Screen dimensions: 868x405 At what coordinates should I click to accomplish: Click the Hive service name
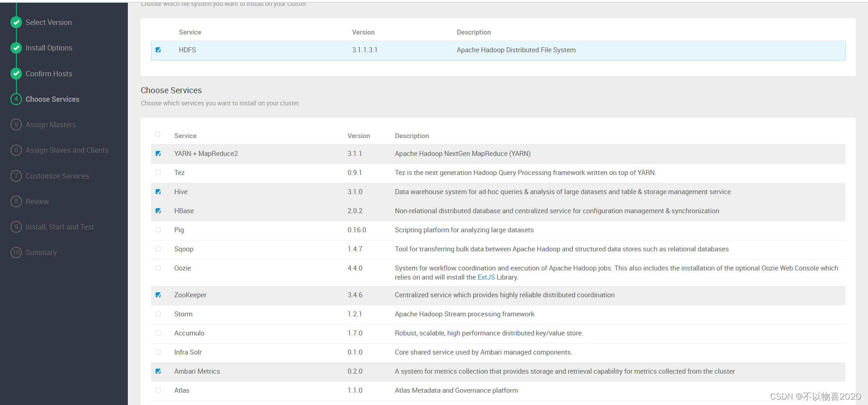pos(181,192)
